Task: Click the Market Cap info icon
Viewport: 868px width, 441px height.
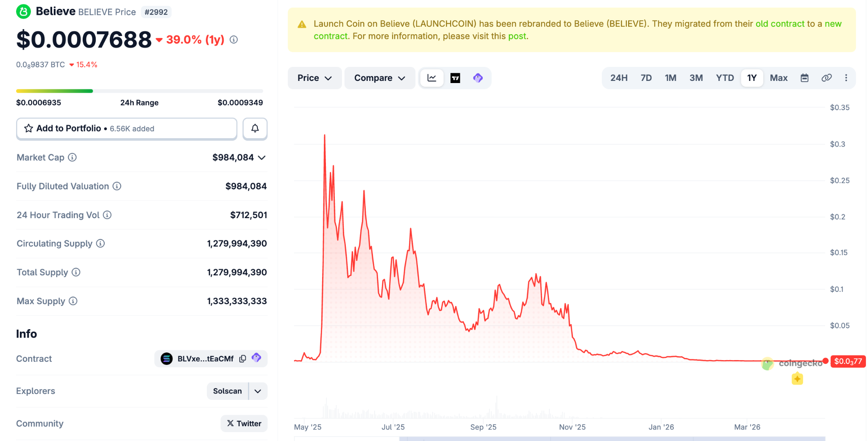Action: [x=72, y=158]
